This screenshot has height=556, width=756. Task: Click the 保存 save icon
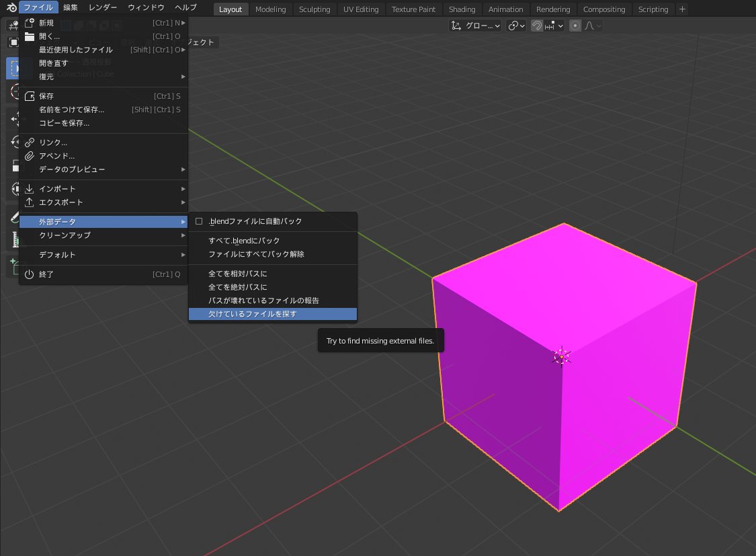click(x=30, y=96)
